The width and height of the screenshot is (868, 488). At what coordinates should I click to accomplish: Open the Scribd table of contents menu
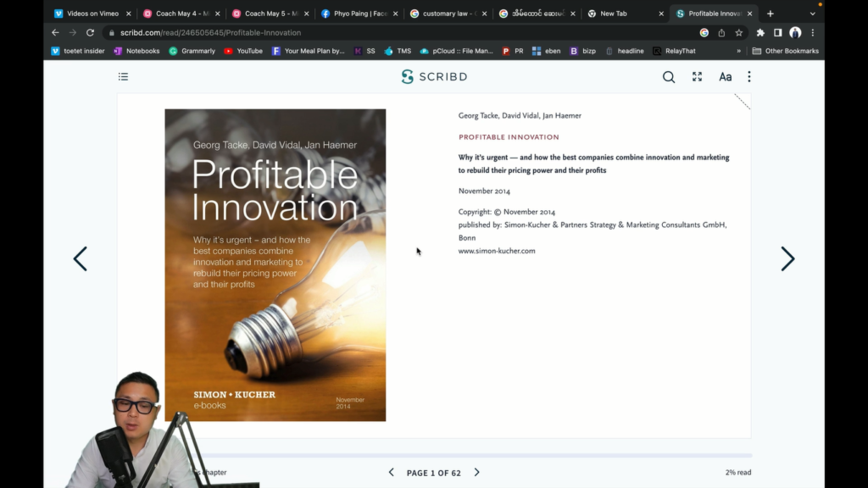(x=123, y=76)
